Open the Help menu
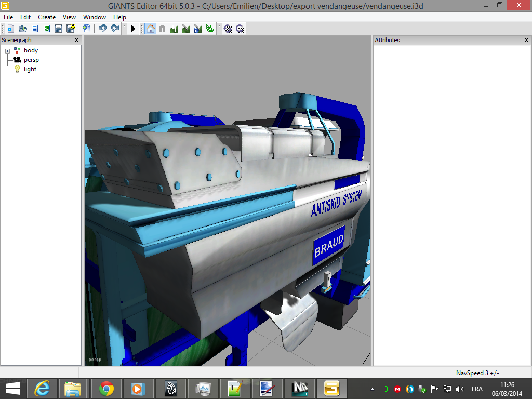Image resolution: width=532 pixels, height=399 pixels. point(119,17)
